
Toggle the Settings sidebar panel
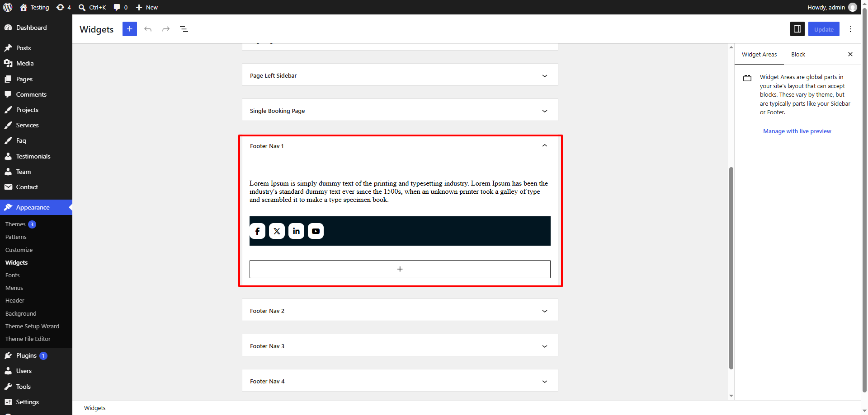pyautogui.click(x=797, y=29)
